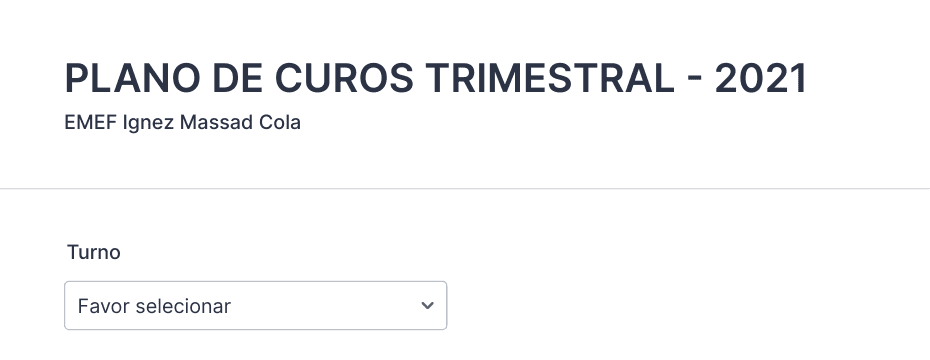Click the word 'TRIMESTRAL' in the heading
930x360 pixels.
(x=550, y=78)
